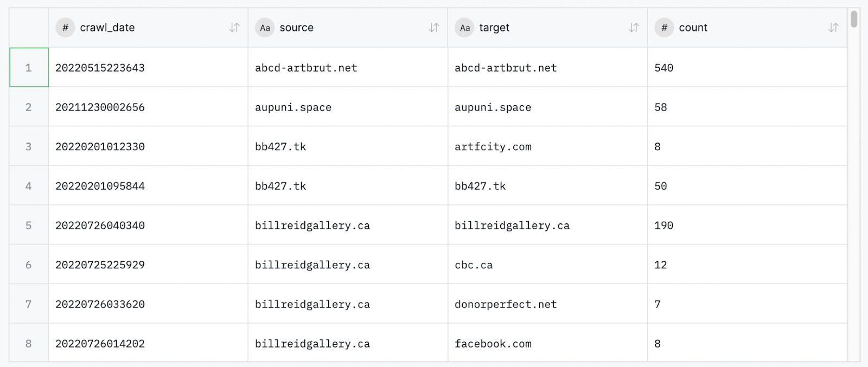The height and width of the screenshot is (367, 868).
Task: Click the Aa text type icon beside source
Action: point(265,28)
